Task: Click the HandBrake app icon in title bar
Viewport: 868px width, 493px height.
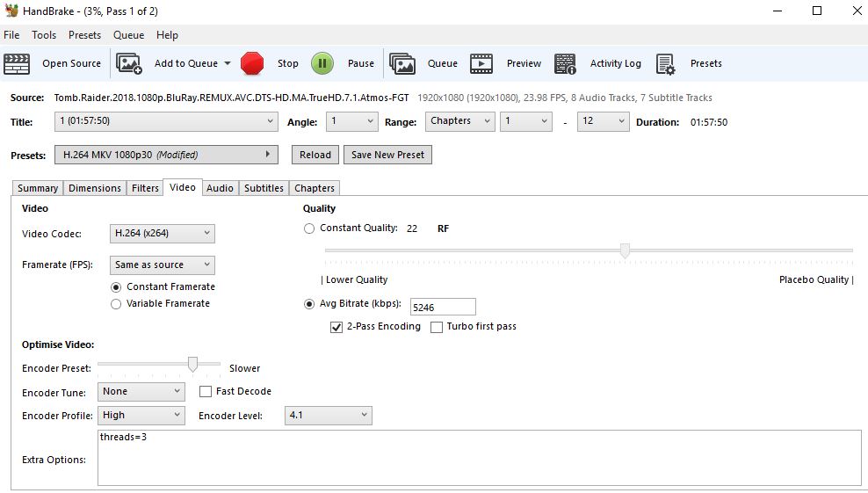Action: tap(11, 11)
